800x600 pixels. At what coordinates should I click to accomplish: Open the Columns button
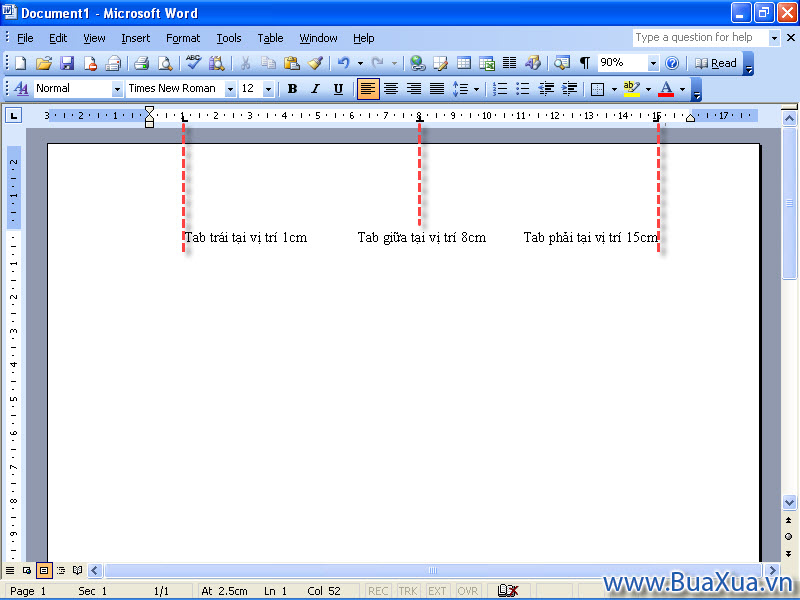point(509,63)
